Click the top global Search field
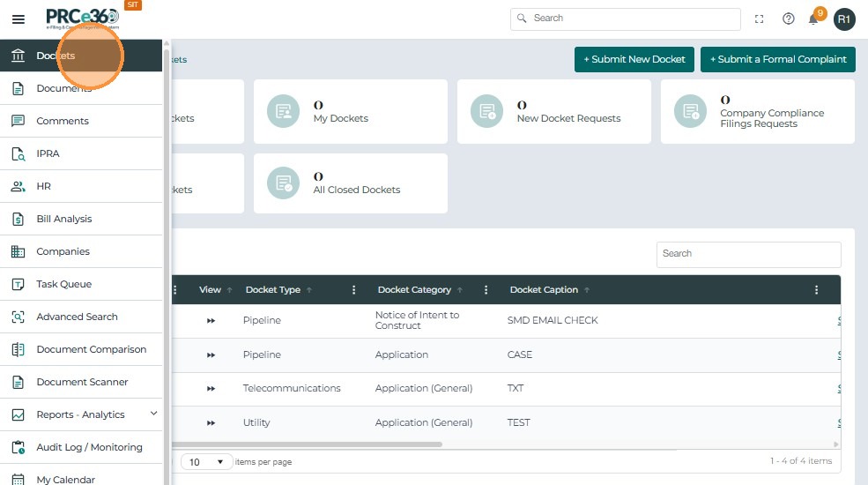 626,19
